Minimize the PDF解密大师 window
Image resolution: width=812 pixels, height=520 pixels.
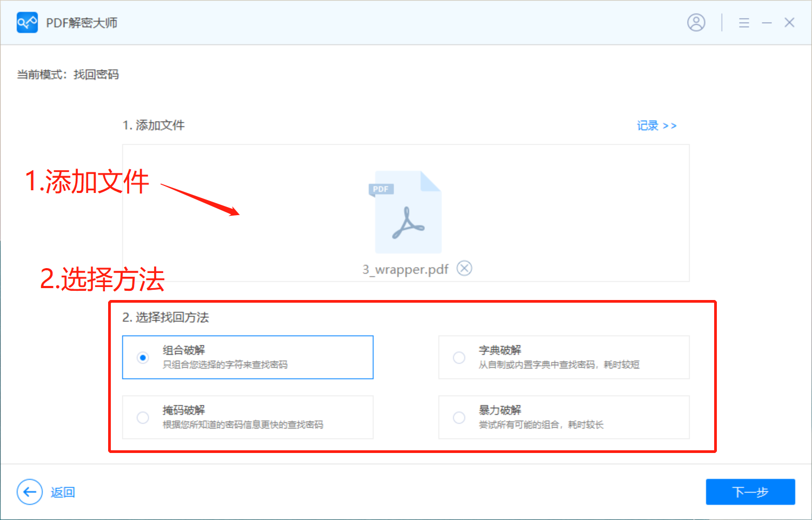pos(767,22)
